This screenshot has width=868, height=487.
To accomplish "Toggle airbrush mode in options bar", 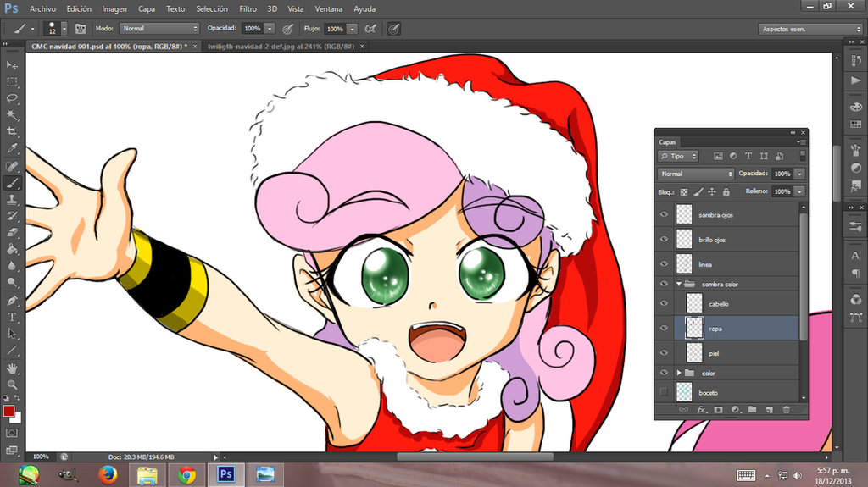I will [370, 29].
